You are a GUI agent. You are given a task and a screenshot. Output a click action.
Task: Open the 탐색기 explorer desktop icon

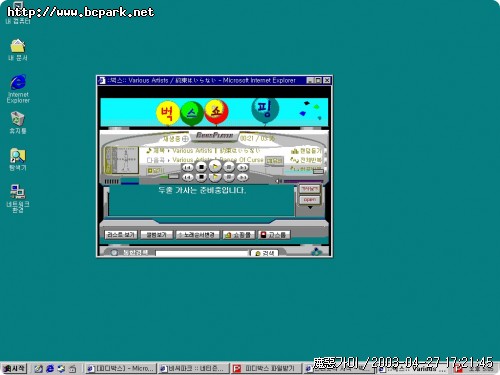click(x=18, y=159)
